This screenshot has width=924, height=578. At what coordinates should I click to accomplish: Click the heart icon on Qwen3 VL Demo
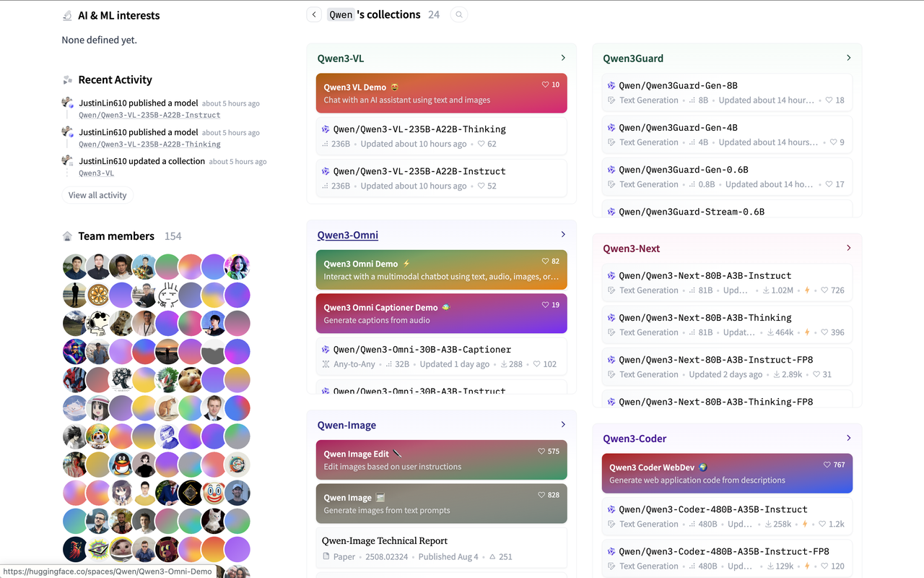[546, 85]
